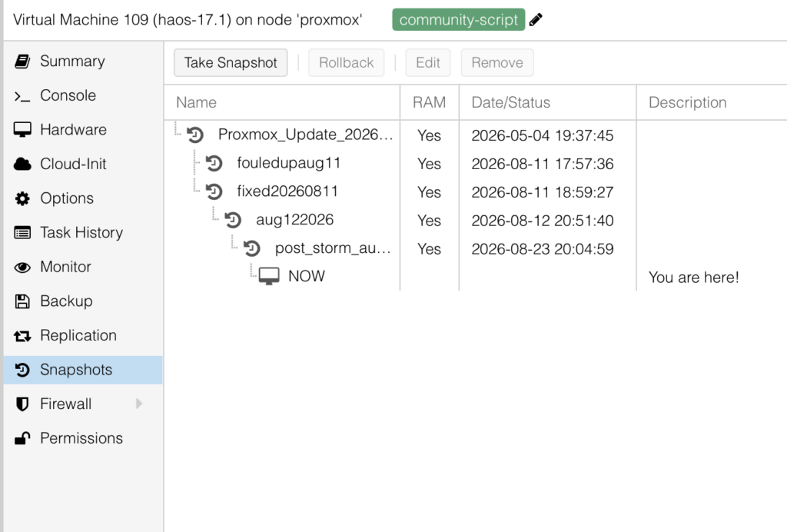Expand the Firewall submenu arrow
This screenshot has height=532, width=787.
click(139, 404)
